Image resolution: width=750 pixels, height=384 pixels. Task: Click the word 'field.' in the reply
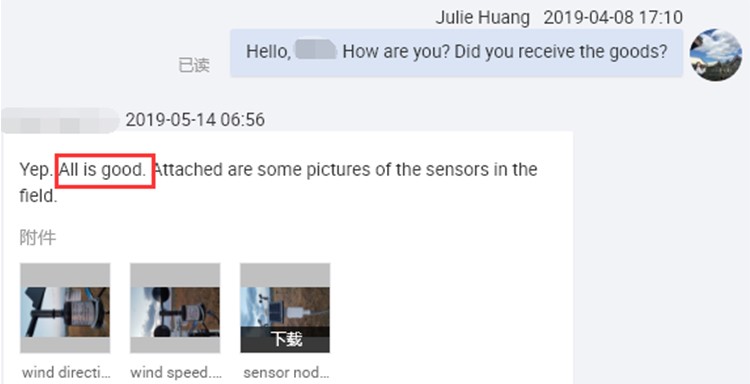click(38, 196)
